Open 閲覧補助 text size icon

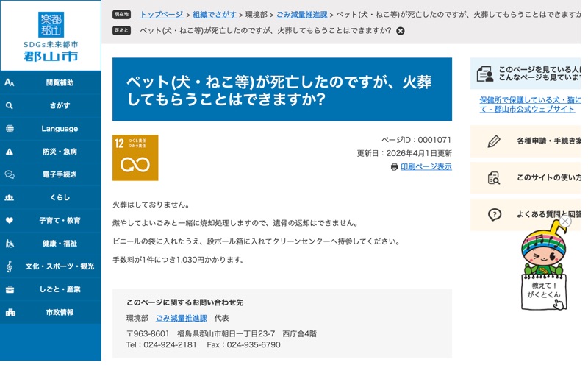[10, 82]
